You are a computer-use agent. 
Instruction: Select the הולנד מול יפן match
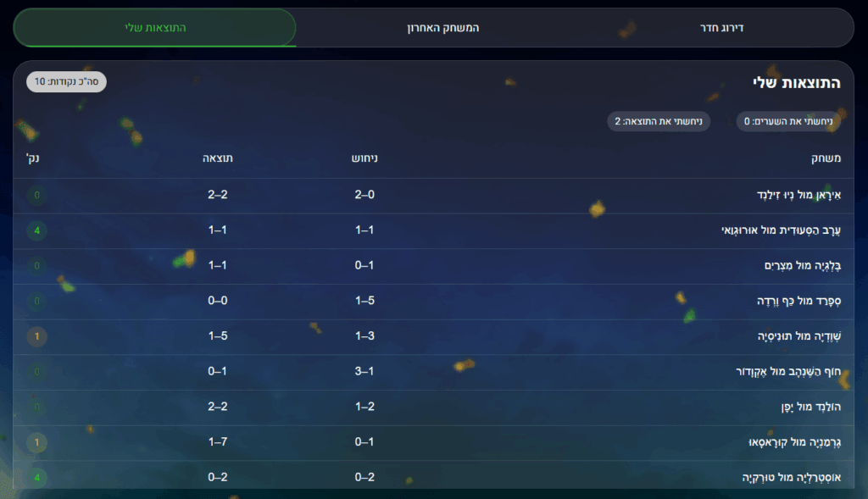[x=433, y=408]
